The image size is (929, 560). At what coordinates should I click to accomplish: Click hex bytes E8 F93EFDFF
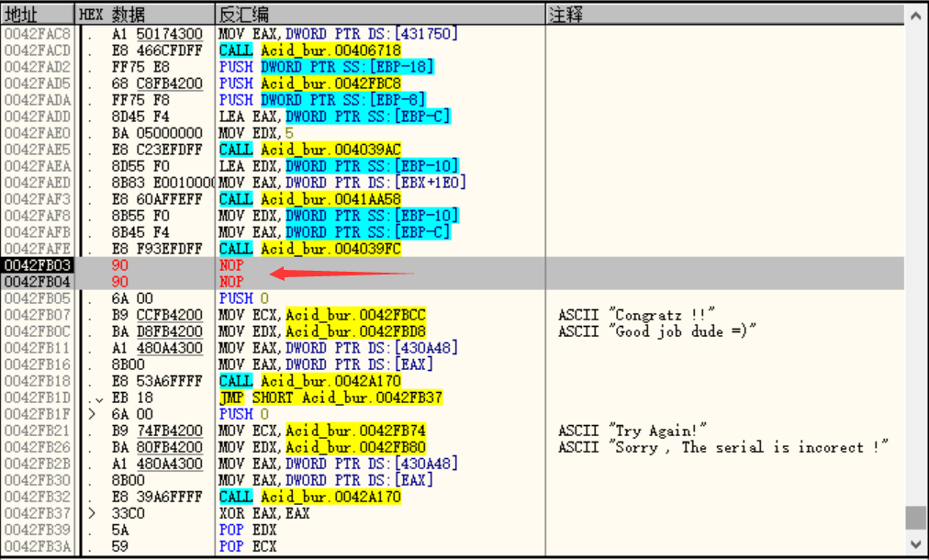coord(157,250)
